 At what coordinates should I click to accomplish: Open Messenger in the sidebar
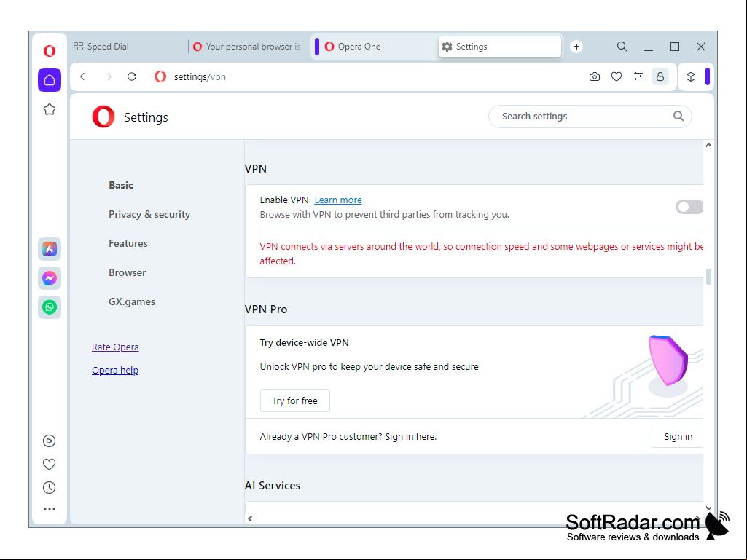(50, 278)
